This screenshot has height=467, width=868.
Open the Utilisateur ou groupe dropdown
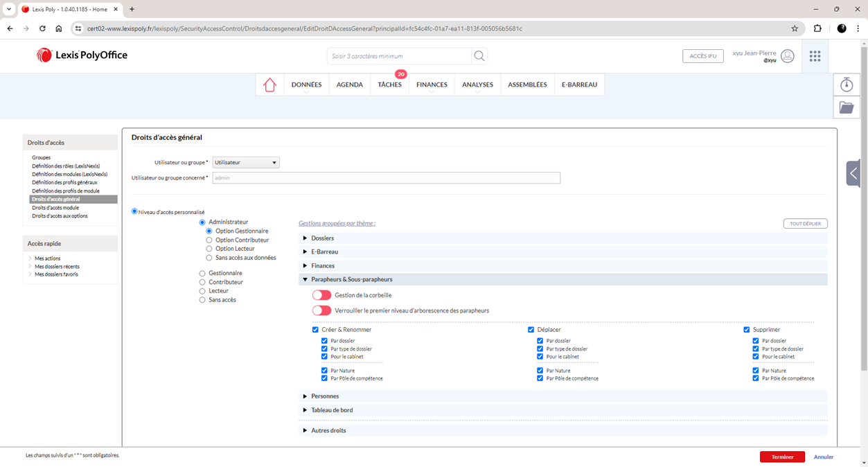(246, 163)
